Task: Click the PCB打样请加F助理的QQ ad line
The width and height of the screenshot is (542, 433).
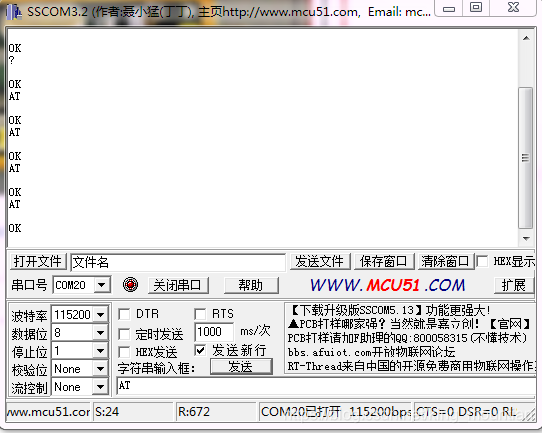Action: click(x=407, y=338)
